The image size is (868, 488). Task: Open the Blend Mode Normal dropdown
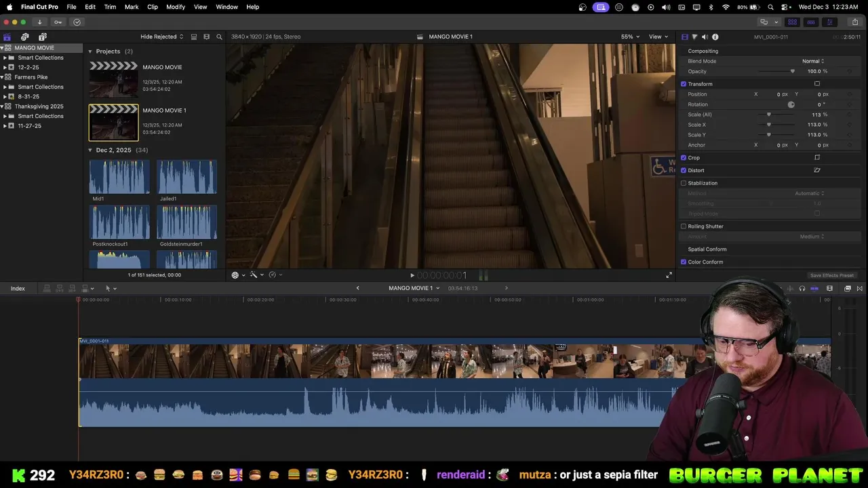pyautogui.click(x=813, y=61)
